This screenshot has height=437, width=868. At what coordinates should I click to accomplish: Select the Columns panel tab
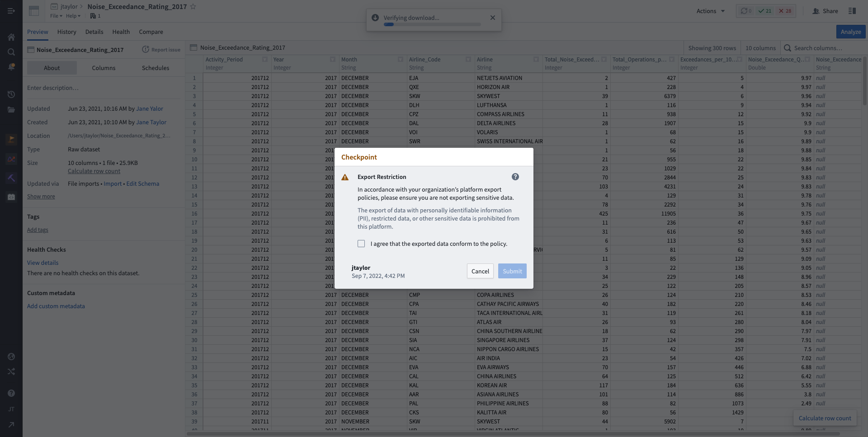pos(104,68)
